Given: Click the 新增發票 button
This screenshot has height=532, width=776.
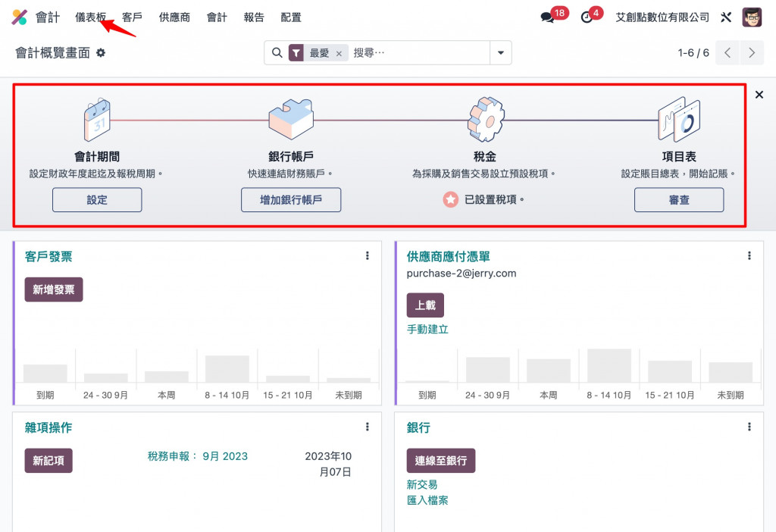Looking at the screenshot, I should pos(54,289).
